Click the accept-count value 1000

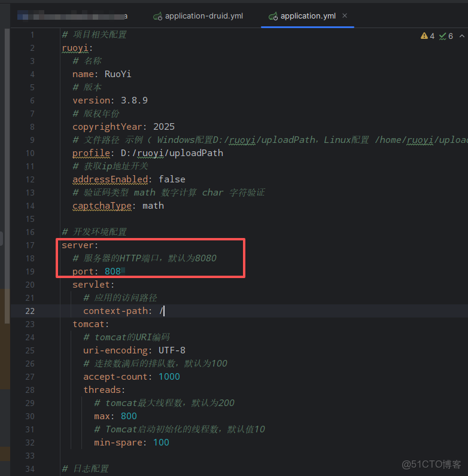(x=169, y=377)
